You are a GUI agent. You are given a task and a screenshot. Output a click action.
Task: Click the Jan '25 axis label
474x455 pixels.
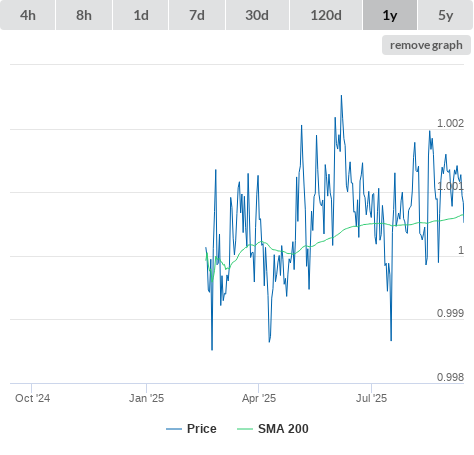click(146, 398)
